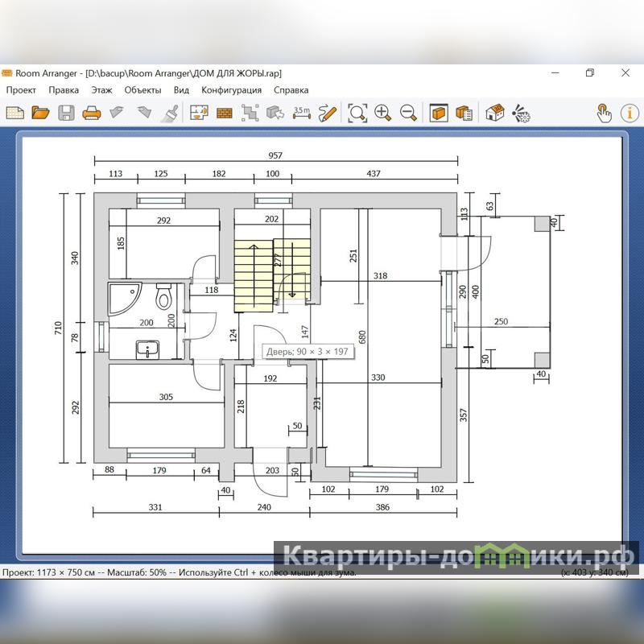Image resolution: width=644 pixels, height=644 pixels.
Task: Open the 3D house view icon
Action: coord(494,113)
